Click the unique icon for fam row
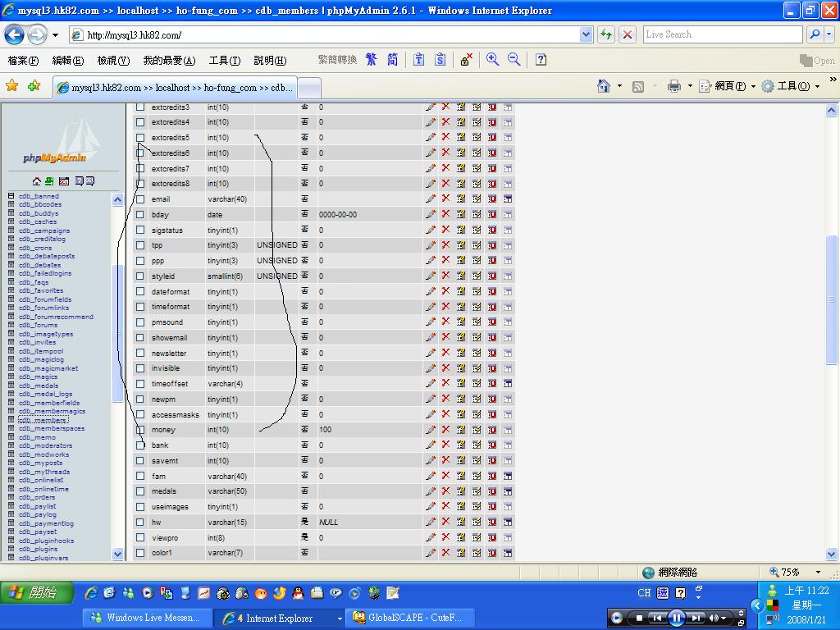Viewport: 840px width, 630px height. pyautogui.click(x=492, y=476)
